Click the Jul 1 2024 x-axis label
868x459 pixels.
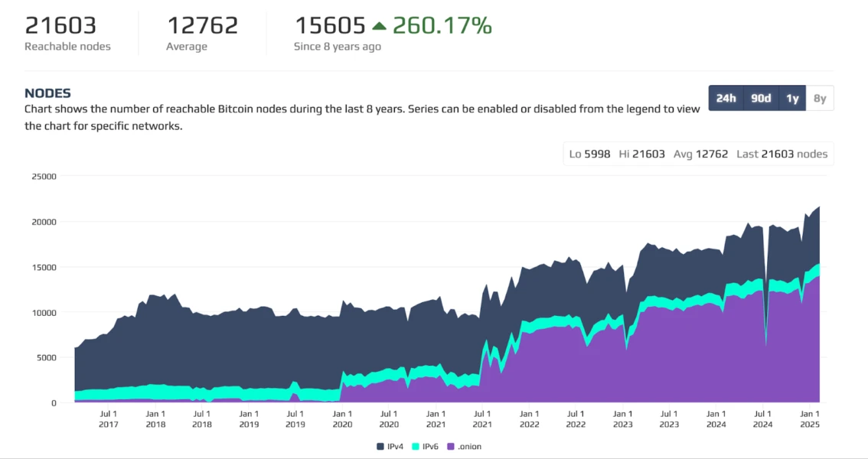(x=762, y=419)
